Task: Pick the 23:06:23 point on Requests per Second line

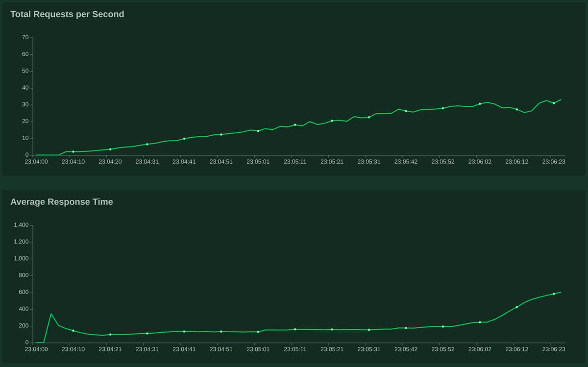Action: [x=554, y=103]
